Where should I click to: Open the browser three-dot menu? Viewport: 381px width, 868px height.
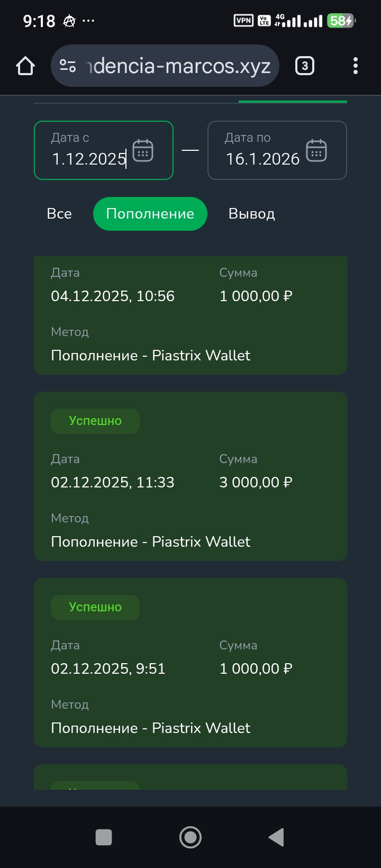(355, 66)
